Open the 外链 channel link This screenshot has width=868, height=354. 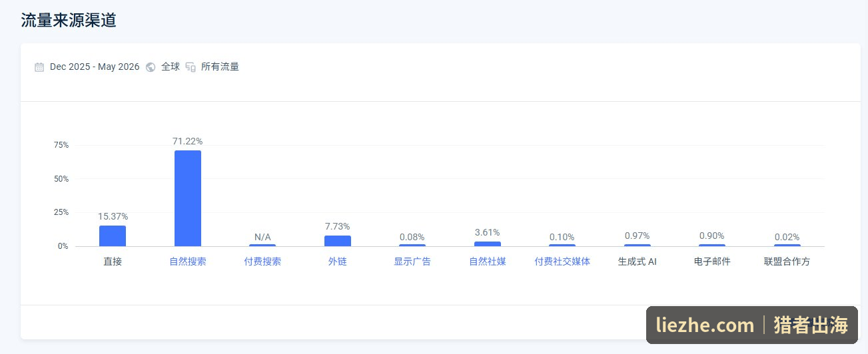point(338,262)
